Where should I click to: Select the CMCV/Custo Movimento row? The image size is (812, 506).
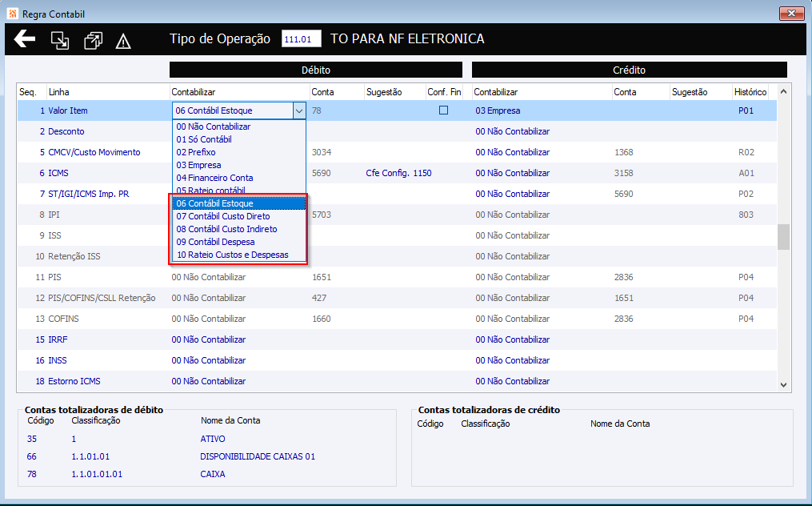coord(397,152)
